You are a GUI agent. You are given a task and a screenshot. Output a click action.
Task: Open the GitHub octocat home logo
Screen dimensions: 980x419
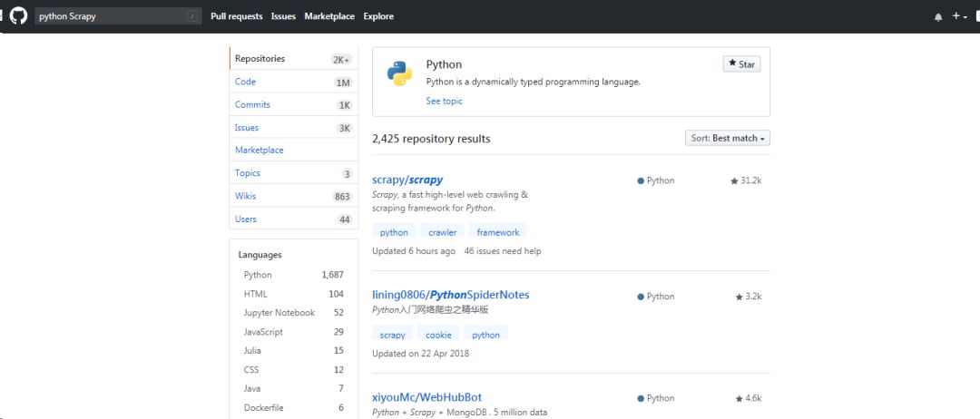(19, 15)
